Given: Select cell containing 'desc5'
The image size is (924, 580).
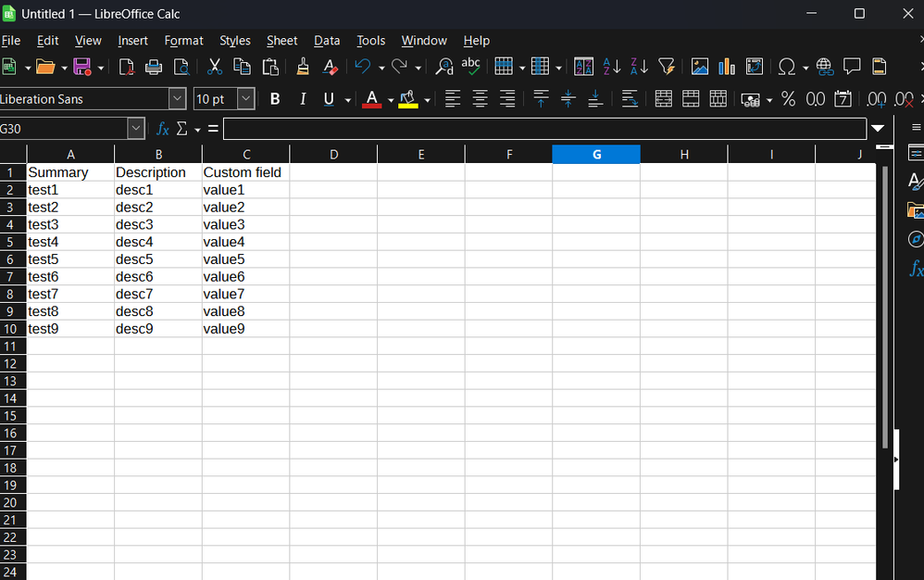Looking at the screenshot, I should coord(158,259).
